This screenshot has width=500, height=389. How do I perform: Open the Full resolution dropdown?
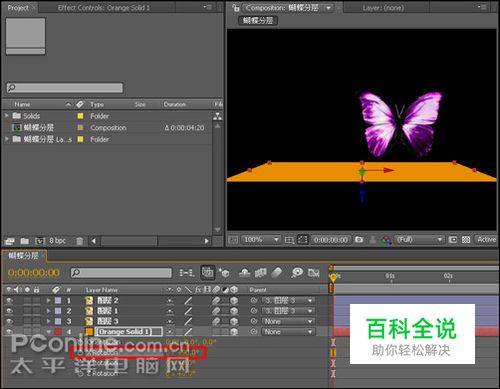[420, 239]
